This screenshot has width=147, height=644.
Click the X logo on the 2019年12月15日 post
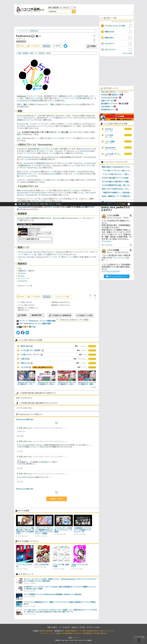[131, 250]
